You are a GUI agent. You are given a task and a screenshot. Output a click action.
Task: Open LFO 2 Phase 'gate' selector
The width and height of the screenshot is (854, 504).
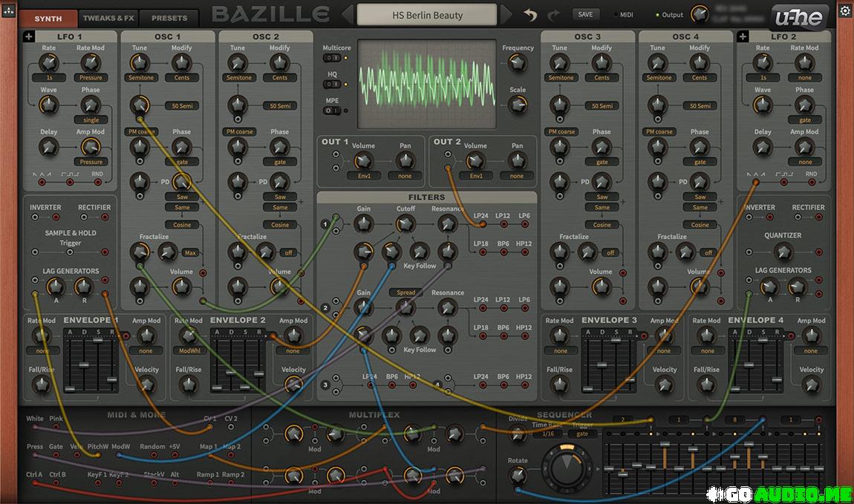pyautogui.click(x=805, y=120)
